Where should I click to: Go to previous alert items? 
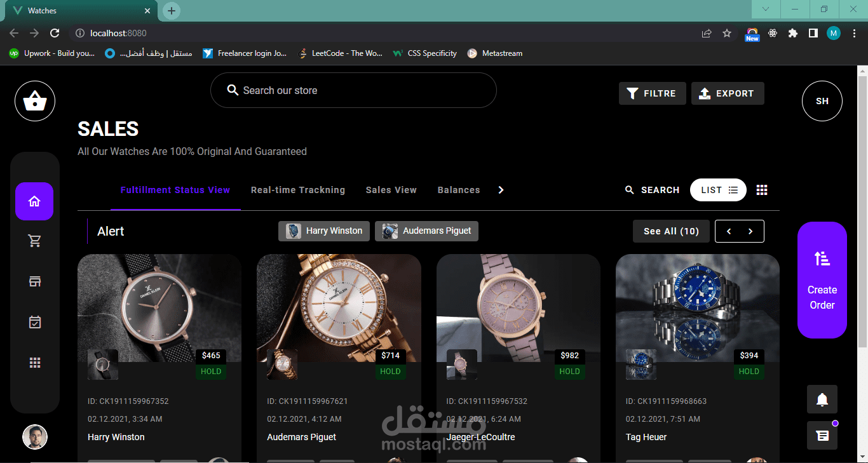coord(729,231)
